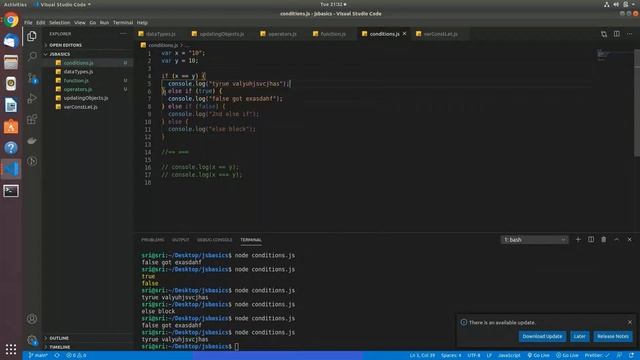Open the Selection menu
Screen dimensions: 640x360
click(60, 22)
